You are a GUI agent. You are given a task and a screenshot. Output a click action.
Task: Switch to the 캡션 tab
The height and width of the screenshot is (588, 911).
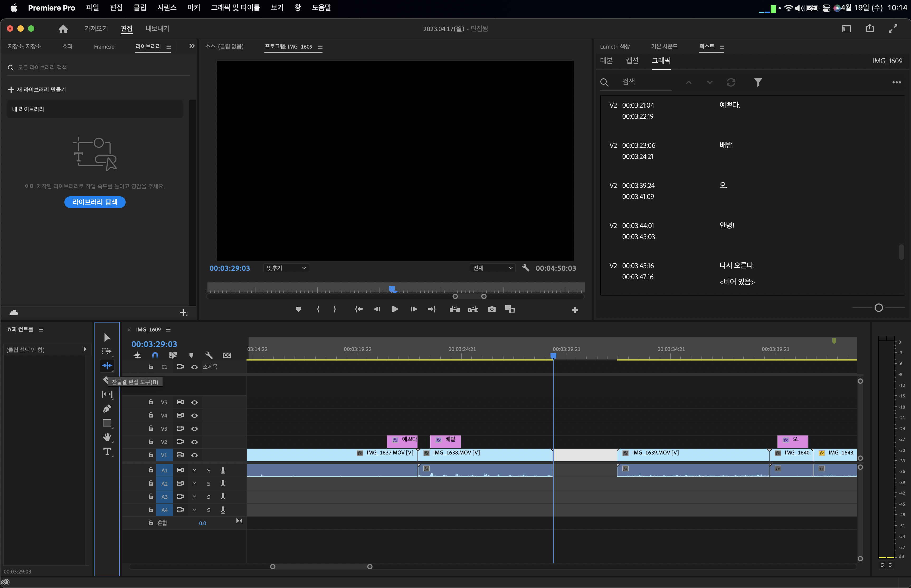pyautogui.click(x=632, y=61)
